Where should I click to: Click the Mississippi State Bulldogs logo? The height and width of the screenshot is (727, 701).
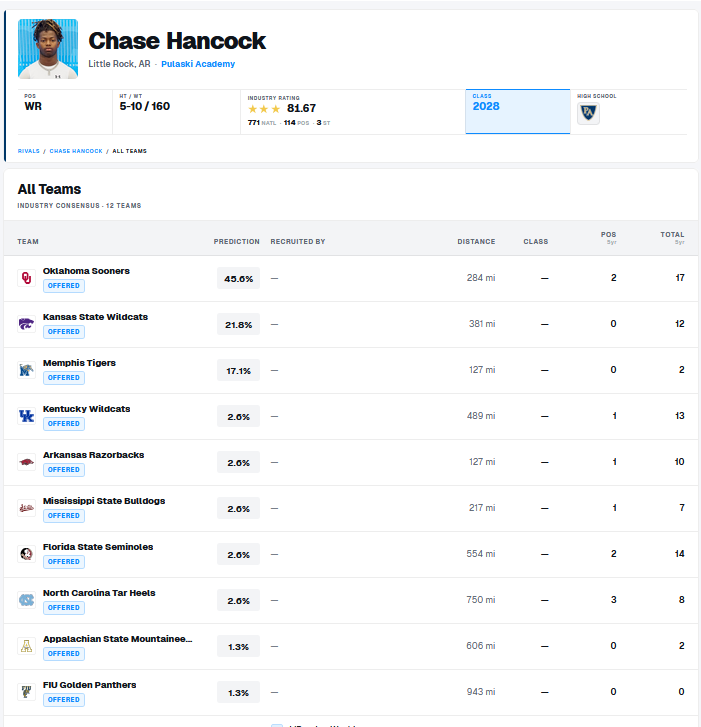[x=26, y=508]
